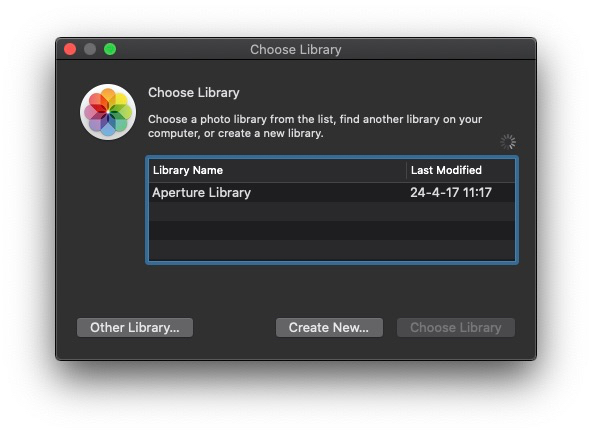The width and height of the screenshot is (592, 434).
Task: Click the spinning progress indicator
Action: point(508,142)
